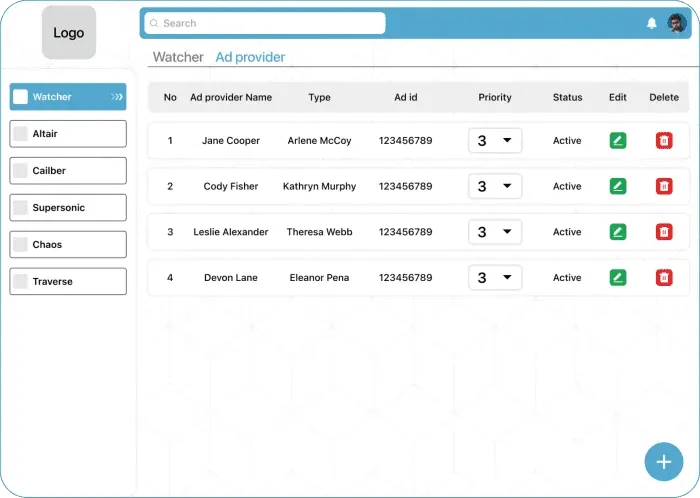Delete the Leslie Alexander row

tap(663, 232)
